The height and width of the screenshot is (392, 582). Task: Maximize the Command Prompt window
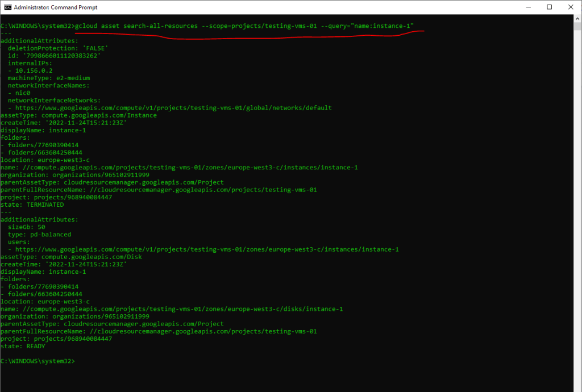pyautogui.click(x=550, y=7)
